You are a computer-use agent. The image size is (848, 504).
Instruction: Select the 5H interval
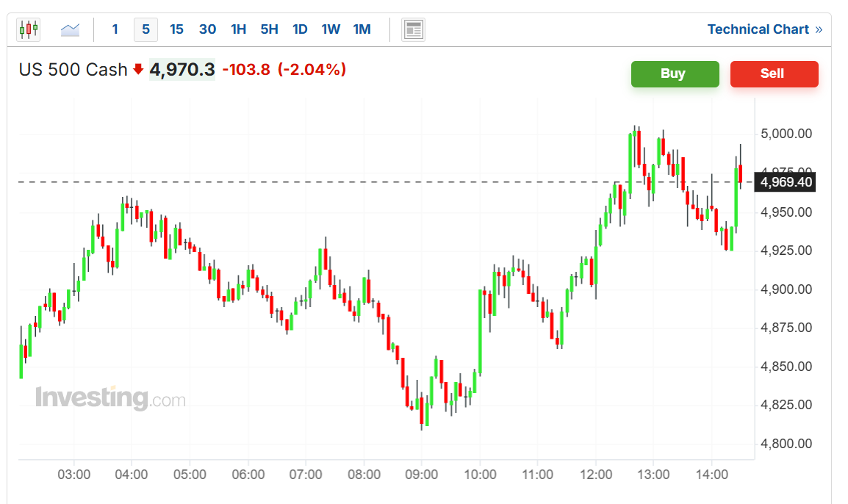point(270,29)
